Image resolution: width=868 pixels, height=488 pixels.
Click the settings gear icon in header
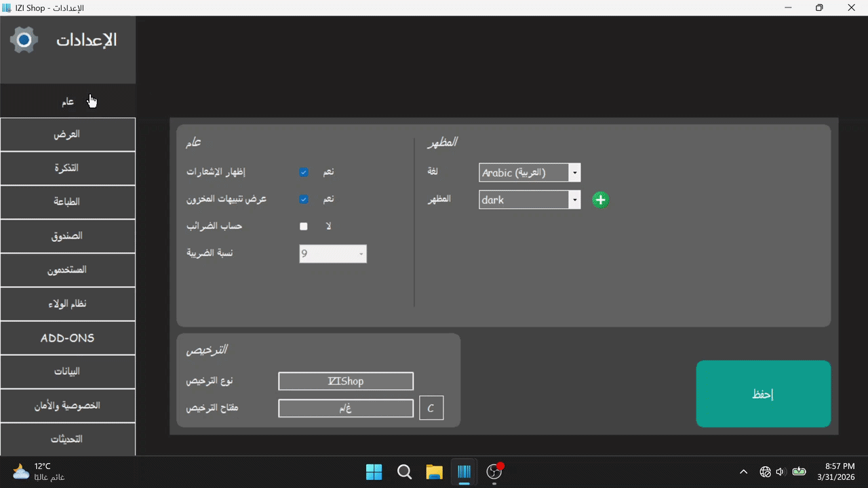24,40
